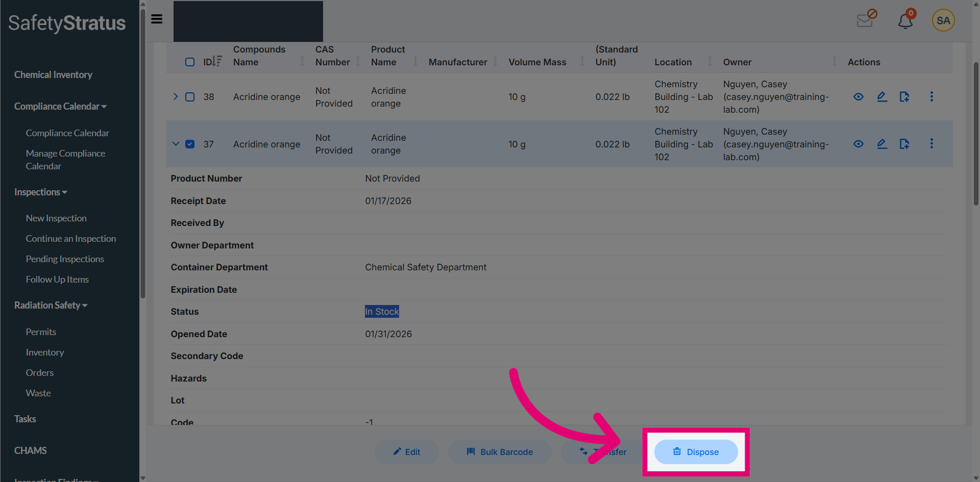This screenshot has height=482, width=980.
Task: Click the Chemical Safety Department value
Action: [x=426, y=267]
